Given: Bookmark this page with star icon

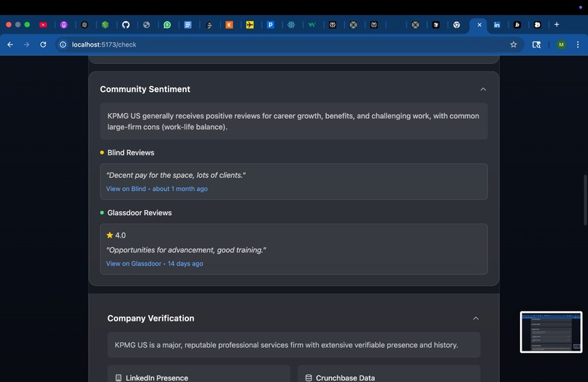Looking at the screenshot, I should point(514,44).
